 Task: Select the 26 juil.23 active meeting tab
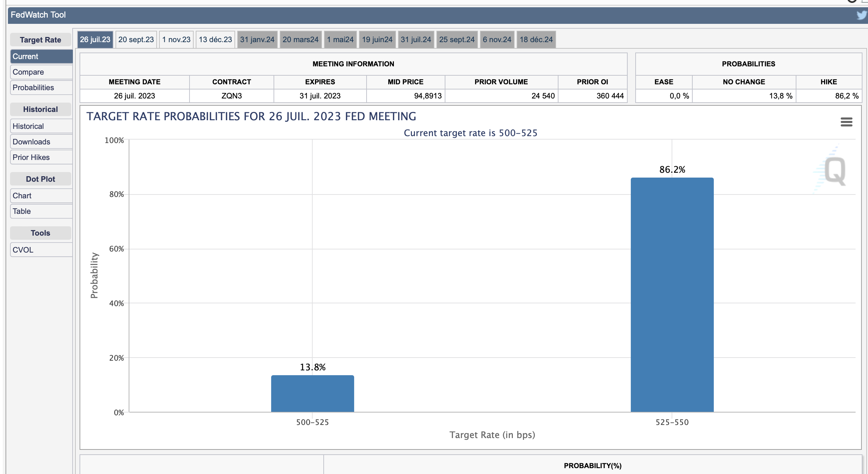coord(95,40)
